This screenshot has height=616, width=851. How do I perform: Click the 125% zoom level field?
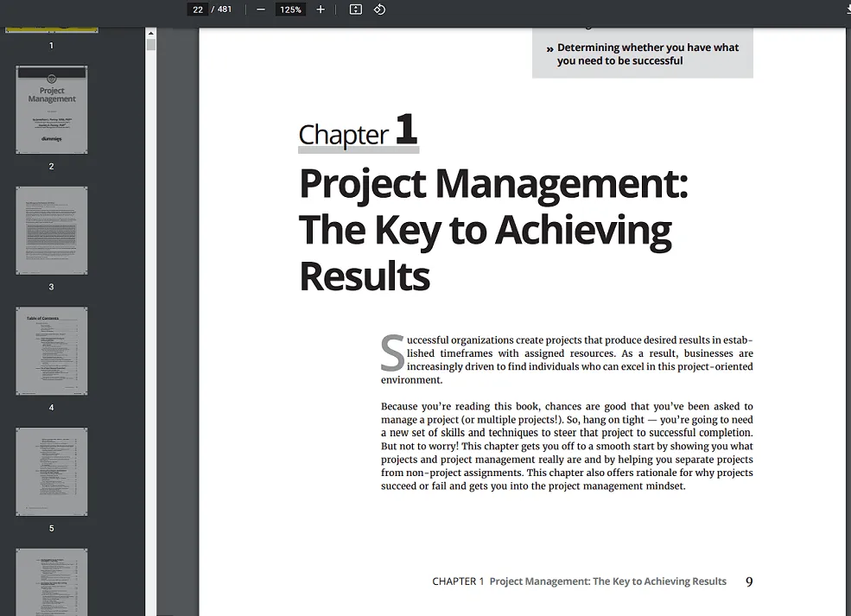coord(290,10)
